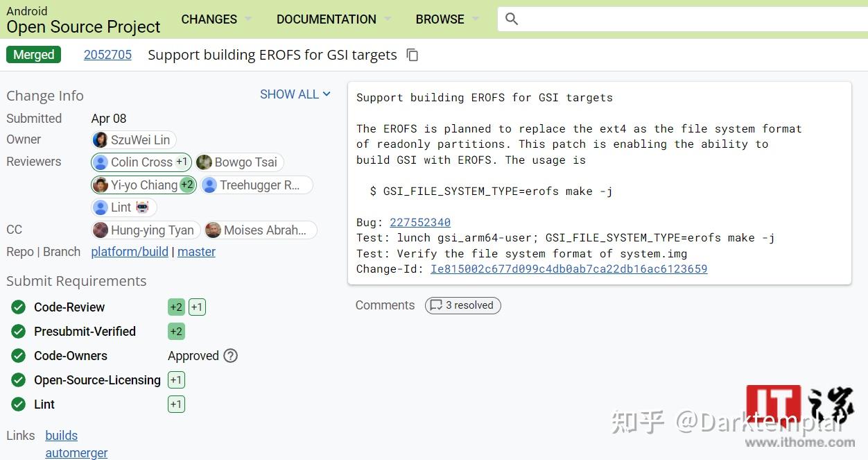This screenshot has width=868, height=460.
Task: Click the 3 resolved comments chip
Action: 462,305
